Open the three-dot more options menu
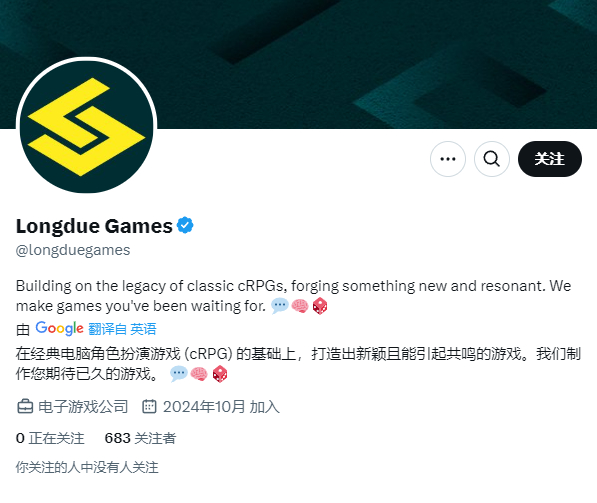The height and width of the screenshot is (503, 597). (x=448, y=159)
